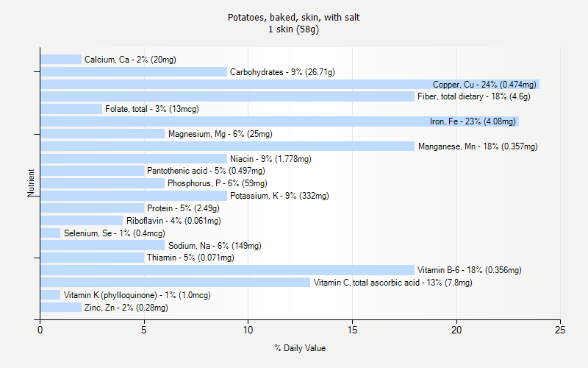This screenshot has height=368, width=588.
Task: Click the x-axis tick label '10'
Action: [248, 330]
